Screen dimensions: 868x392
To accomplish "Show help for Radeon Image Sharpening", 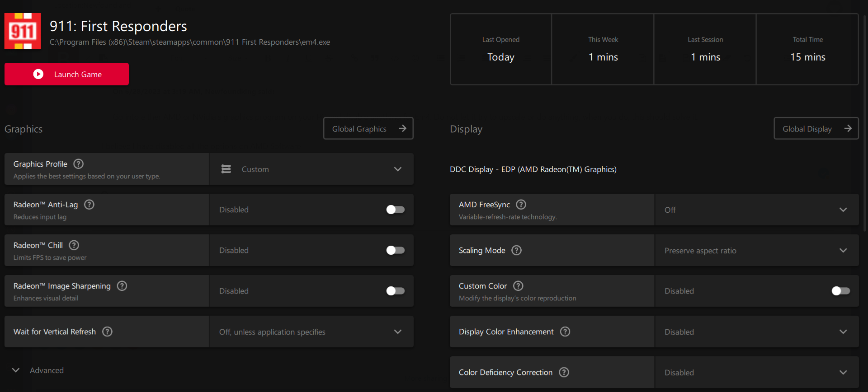I will click(x=122, y=286).
